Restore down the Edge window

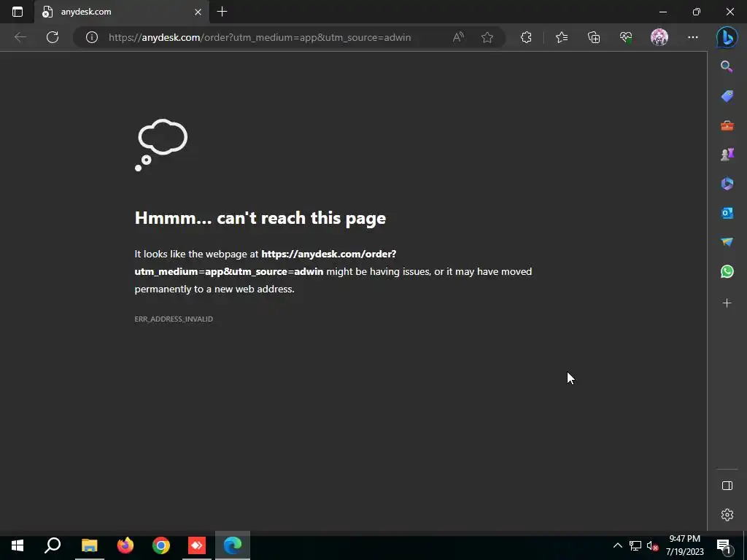pos(697,12)
